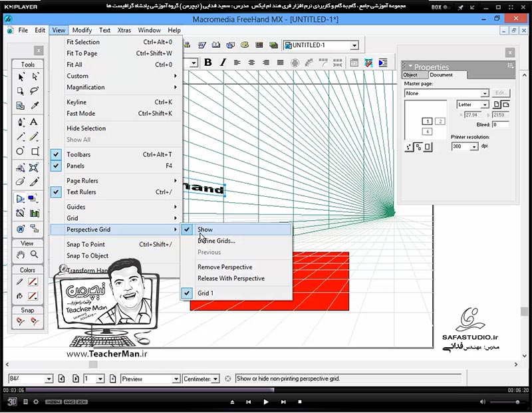Align text right in text toolbar
Image resolution: width=532 pixels, height=413 pixels.
pyautogui.click(x=266, y=63)
